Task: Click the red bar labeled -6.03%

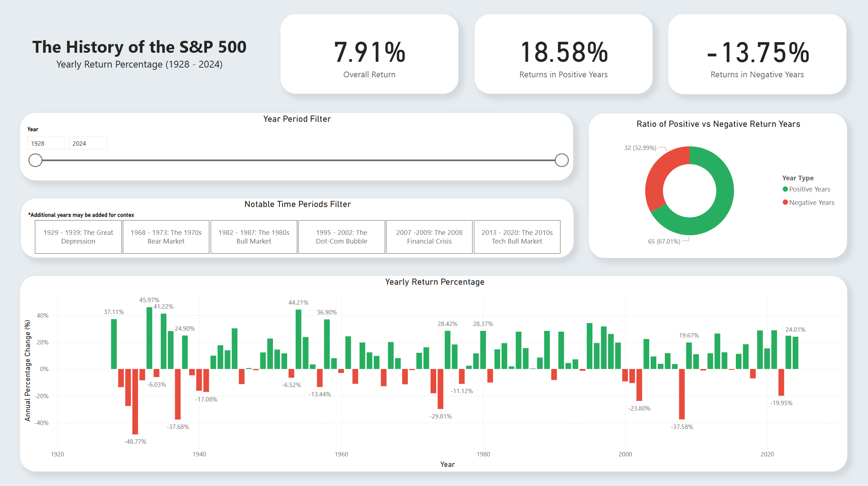Action: (156, 373)
